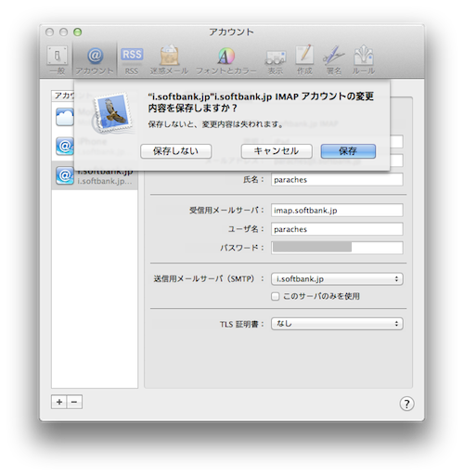This screenshot has height=476, width=464.
Task: Click the 氏名 name field
Action: click(x=337, y=180)
